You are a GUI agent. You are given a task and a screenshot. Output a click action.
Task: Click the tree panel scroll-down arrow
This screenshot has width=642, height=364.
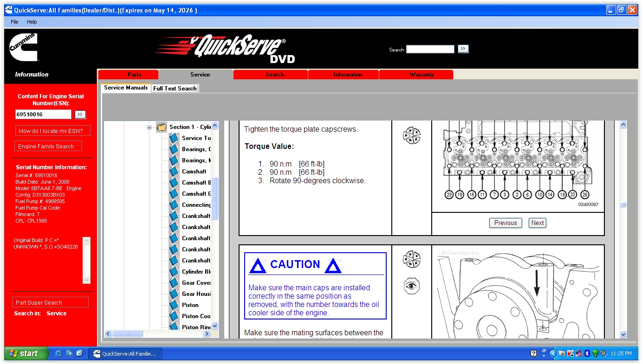pos(215,326)
